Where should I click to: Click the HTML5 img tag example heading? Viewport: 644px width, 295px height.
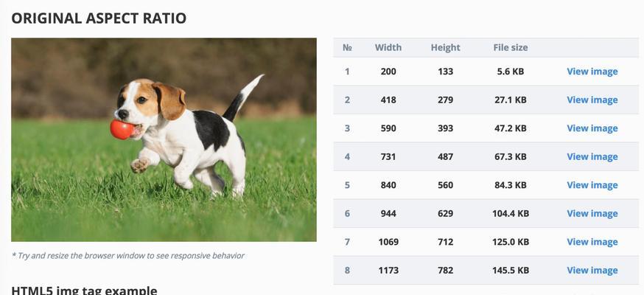84,290
